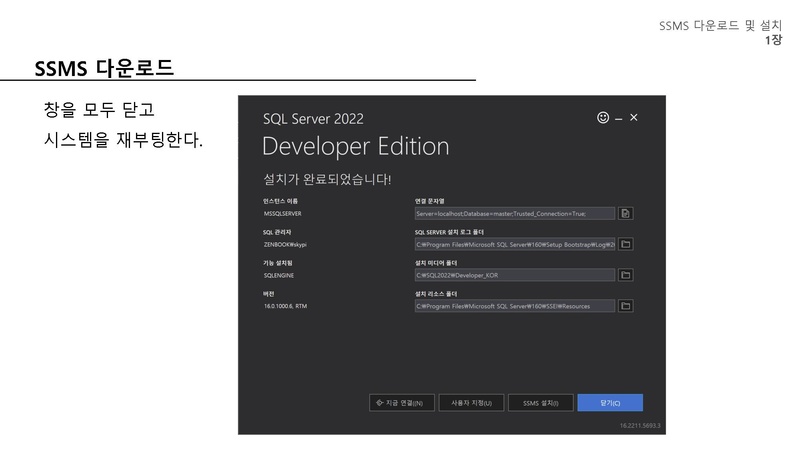The image size is (800, 450).
Task: Click the ZENBOOK SQL administrator value
Action: coord(288,244)
